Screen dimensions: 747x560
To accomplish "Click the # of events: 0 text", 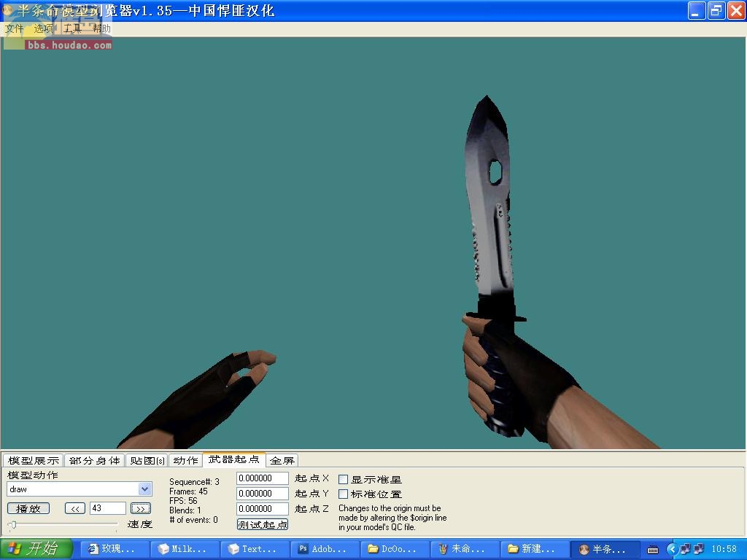I will (193, 520).
